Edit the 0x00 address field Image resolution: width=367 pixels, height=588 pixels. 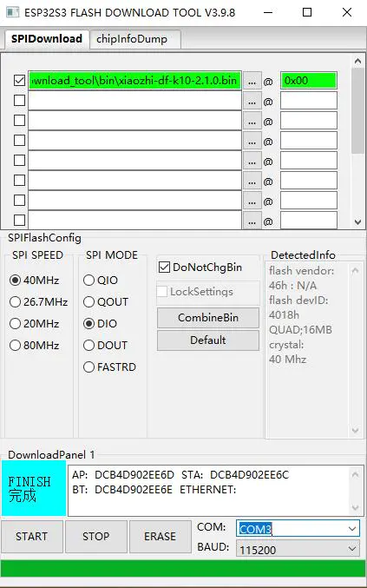click(309, 81)
